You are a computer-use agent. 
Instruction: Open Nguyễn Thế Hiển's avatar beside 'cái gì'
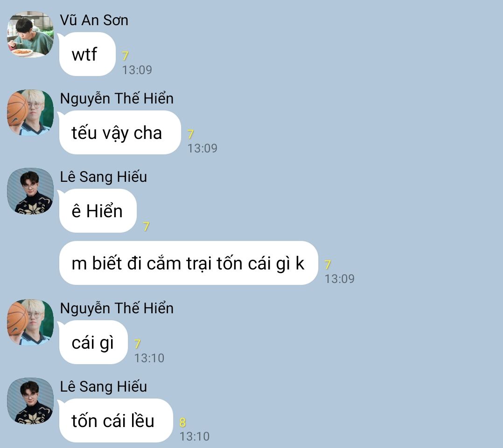[x=30, y=323]
